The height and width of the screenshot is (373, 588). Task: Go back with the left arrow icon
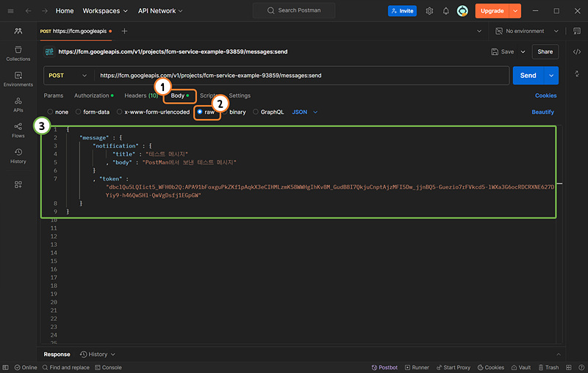[x=28, y=11]
